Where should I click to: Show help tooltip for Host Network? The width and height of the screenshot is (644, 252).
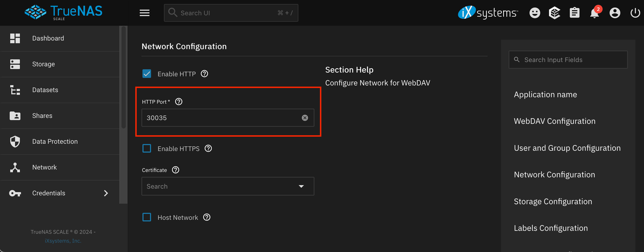(207, 217)
